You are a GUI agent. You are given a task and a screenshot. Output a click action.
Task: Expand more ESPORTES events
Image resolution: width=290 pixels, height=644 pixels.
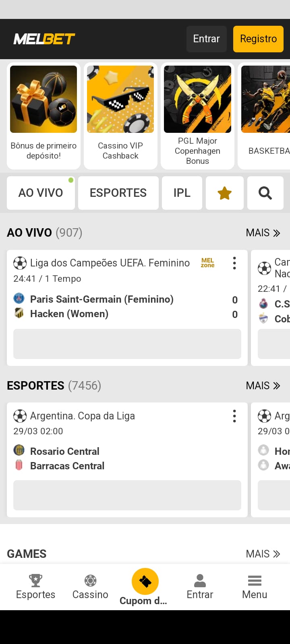(x=263, y=386)
